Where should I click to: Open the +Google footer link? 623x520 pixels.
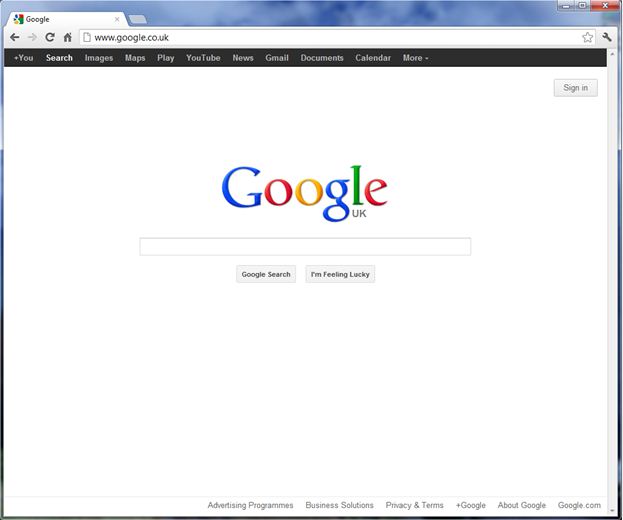470,505
